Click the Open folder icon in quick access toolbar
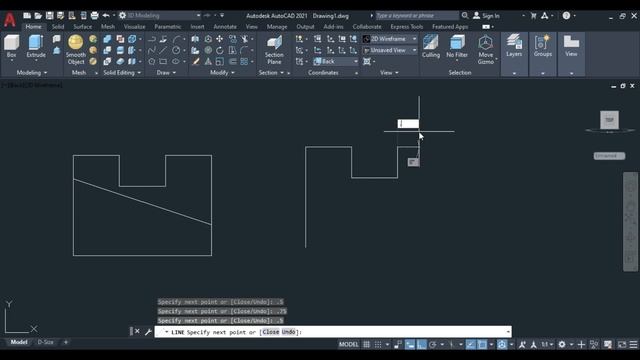 (x=38, y=16)
